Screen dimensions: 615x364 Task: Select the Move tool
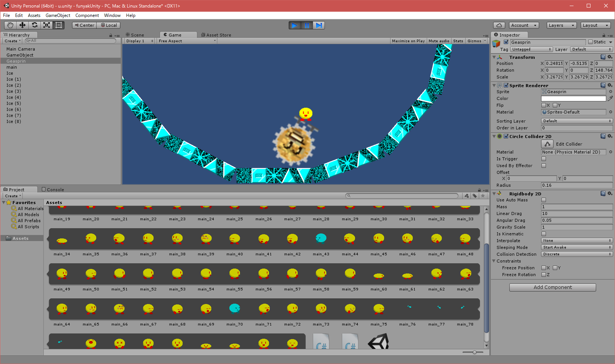click(22, 25)
